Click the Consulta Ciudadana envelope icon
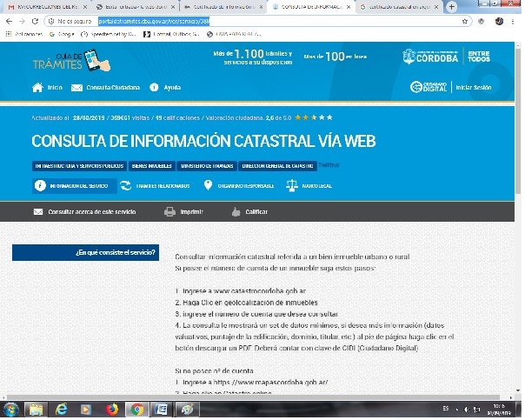525x420 pixels. (x=77, y=88)
